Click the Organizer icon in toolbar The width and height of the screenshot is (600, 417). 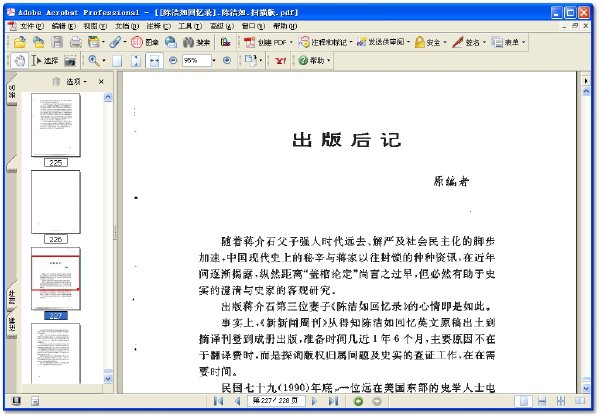pos(93,42)
